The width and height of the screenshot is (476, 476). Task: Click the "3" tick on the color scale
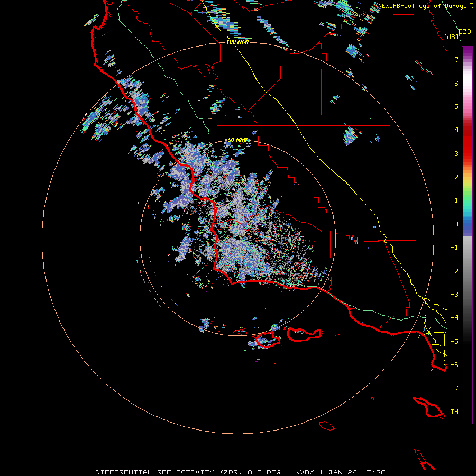[x=456, y=153]
